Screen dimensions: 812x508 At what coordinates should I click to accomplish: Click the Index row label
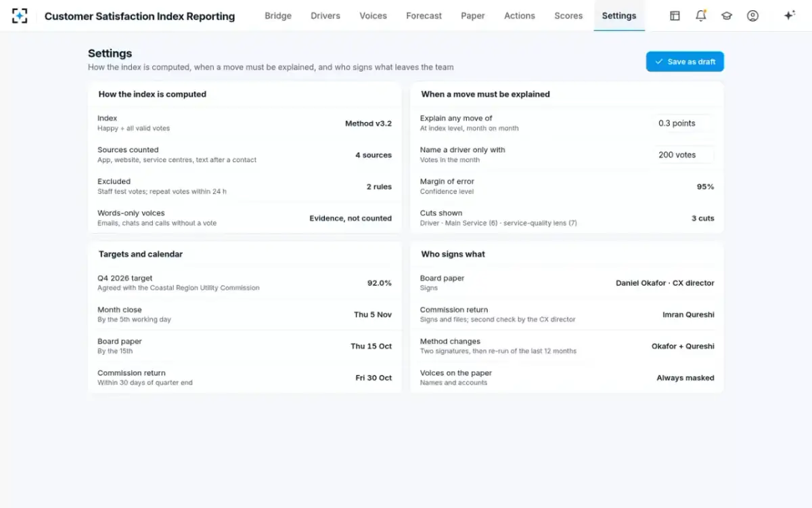107,118
